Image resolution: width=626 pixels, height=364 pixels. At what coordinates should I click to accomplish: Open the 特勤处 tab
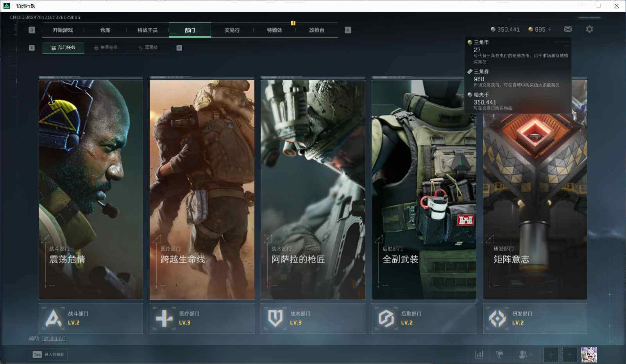click(x=274, y=30)
